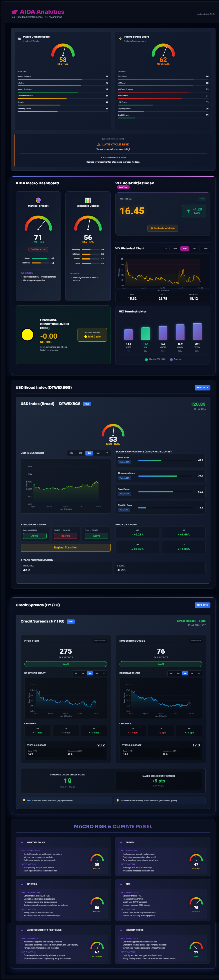The width and height of the screenshot is (219, 980).
Task: Select 180D on VIX Historical Chart
Action: coord(195,249)
